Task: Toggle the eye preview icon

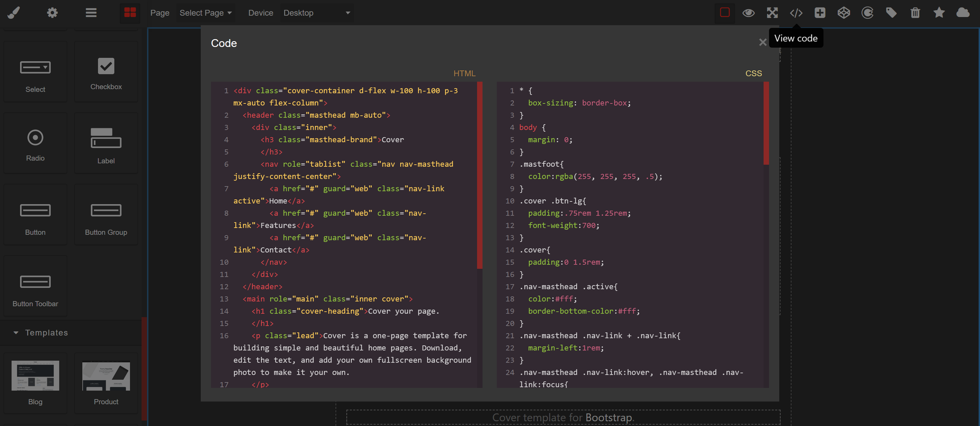Action: [x=748, y=13]
